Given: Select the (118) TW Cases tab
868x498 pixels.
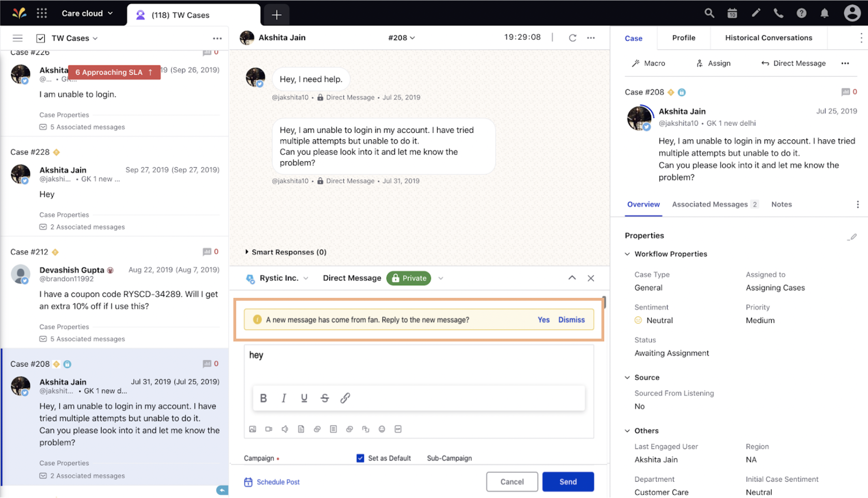Looking at the screenshot, I should (194, 15).
